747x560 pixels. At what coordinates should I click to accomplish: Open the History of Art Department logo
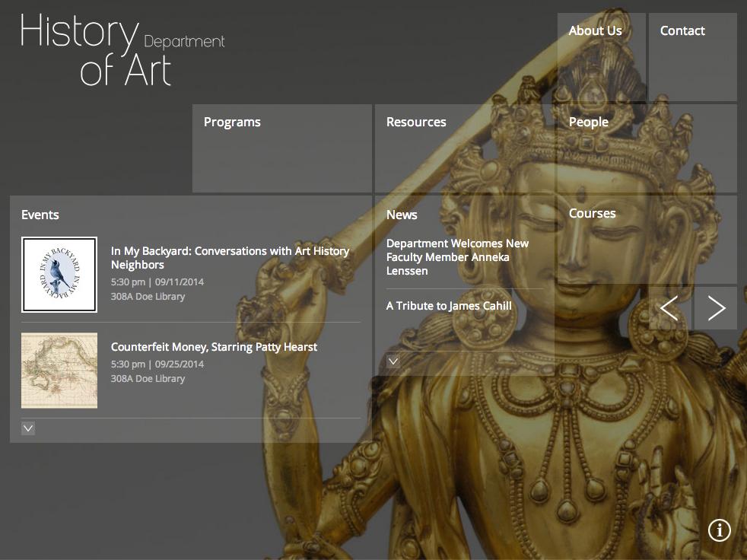point(122,50)
